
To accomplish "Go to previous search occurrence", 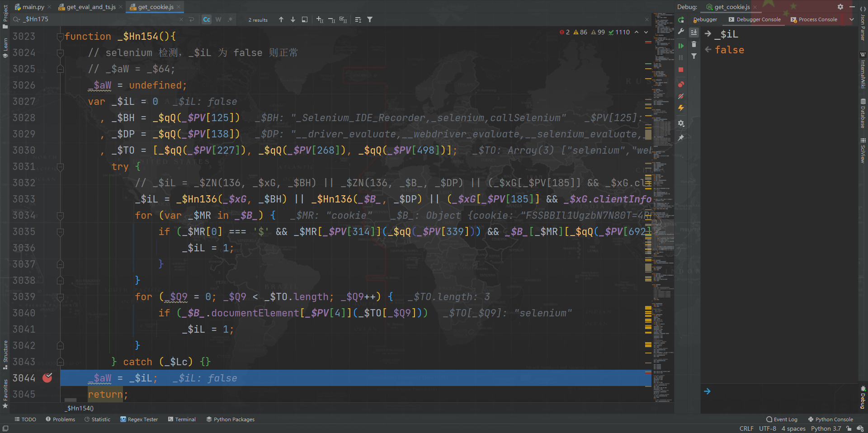I will tap(281, 19).
